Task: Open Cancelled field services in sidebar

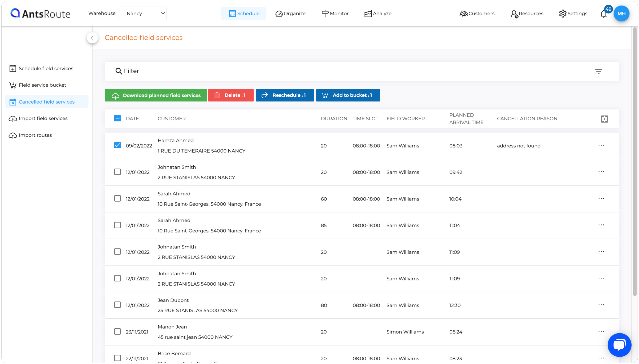Action: 47,102
